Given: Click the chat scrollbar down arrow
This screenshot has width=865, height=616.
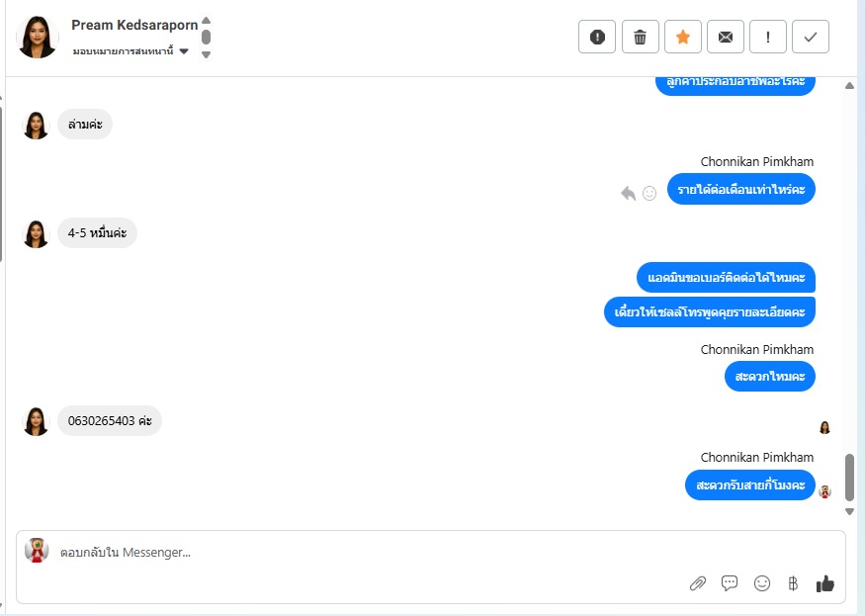Looking at the screenshot, I should (x=849, y=511).
